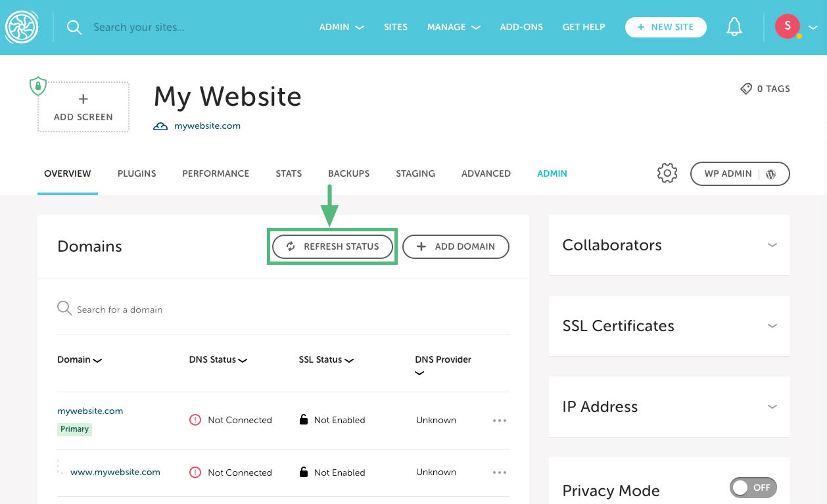Open the ADD-ONS menu
This screenshot has height=504, width=827.
(521, 27)
